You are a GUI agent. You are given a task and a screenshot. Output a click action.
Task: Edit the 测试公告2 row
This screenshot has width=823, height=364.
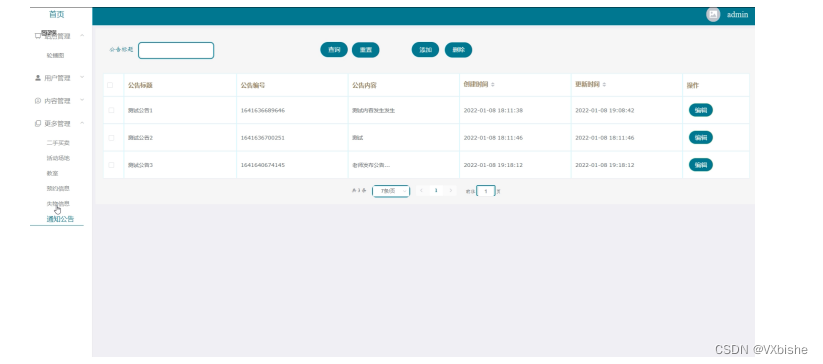pos(701,137)
